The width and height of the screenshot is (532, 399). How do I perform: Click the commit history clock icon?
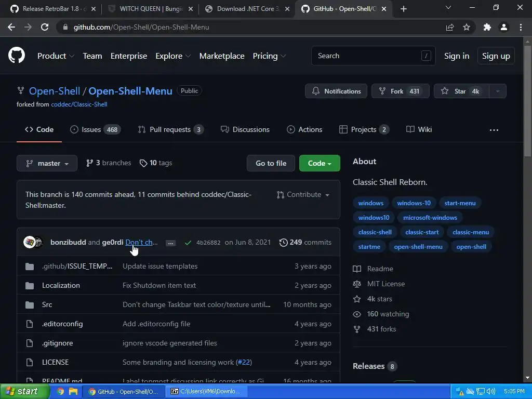283,242
